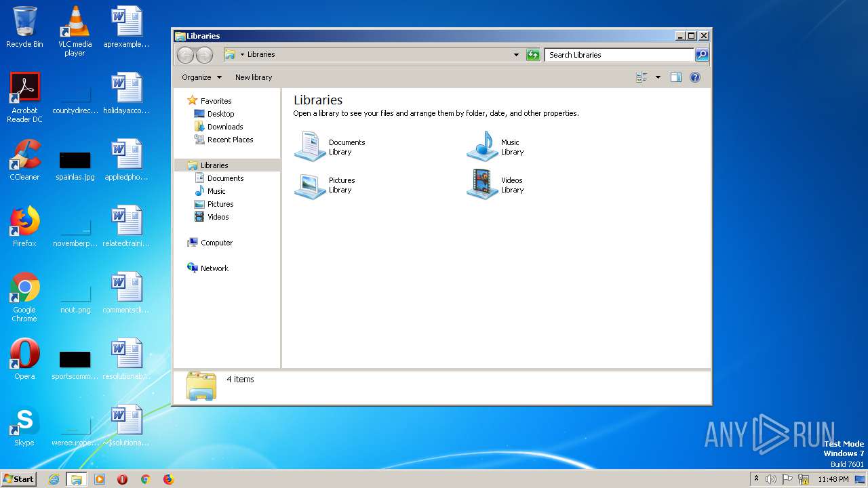Click the Forward navigation arrow

[x=204, y=55]
